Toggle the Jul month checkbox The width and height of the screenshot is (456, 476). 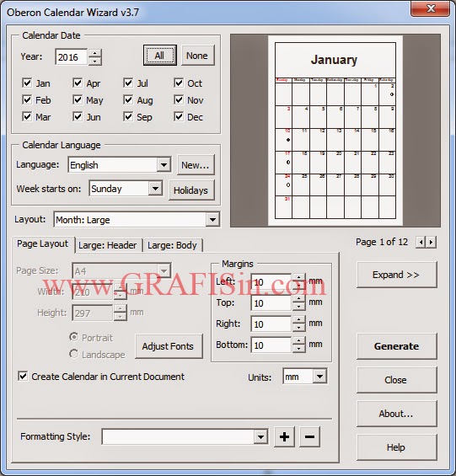click(x=128, y=83)
